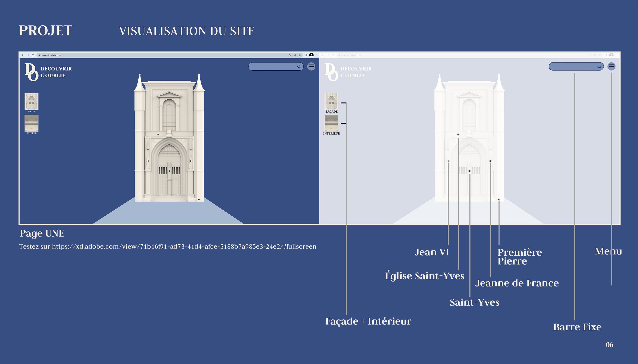
Task: Click Église Saint-Yves hotspot on light façade
Action: (x=458, y=134)
